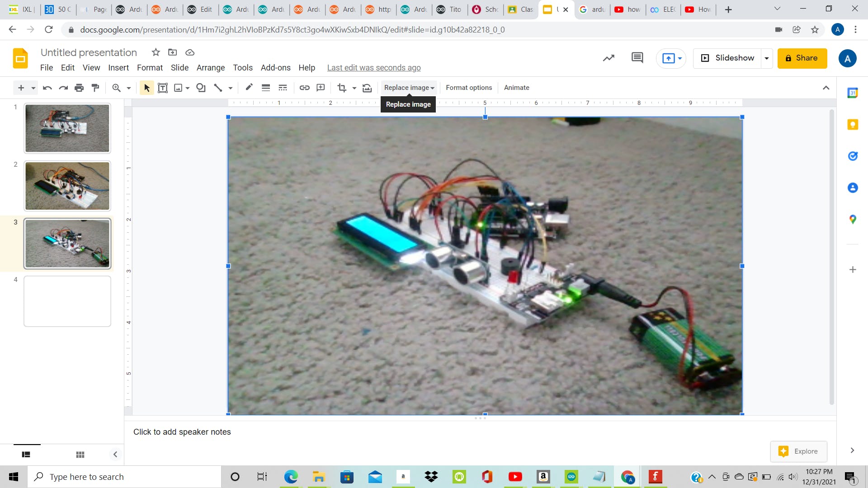Click the Redo arrow
Viewport: 868px width, 488px height.
click(63, 88)
